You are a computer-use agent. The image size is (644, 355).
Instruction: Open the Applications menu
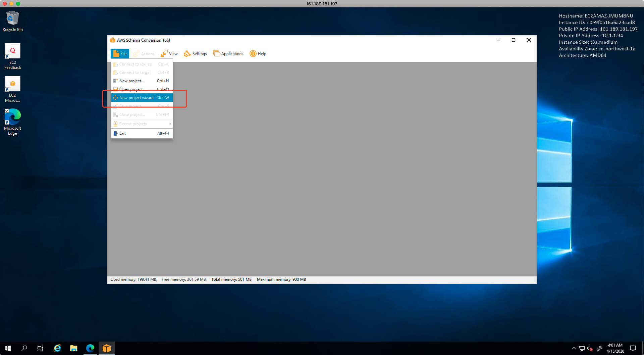pyautogui.click(x=228, y=54)
